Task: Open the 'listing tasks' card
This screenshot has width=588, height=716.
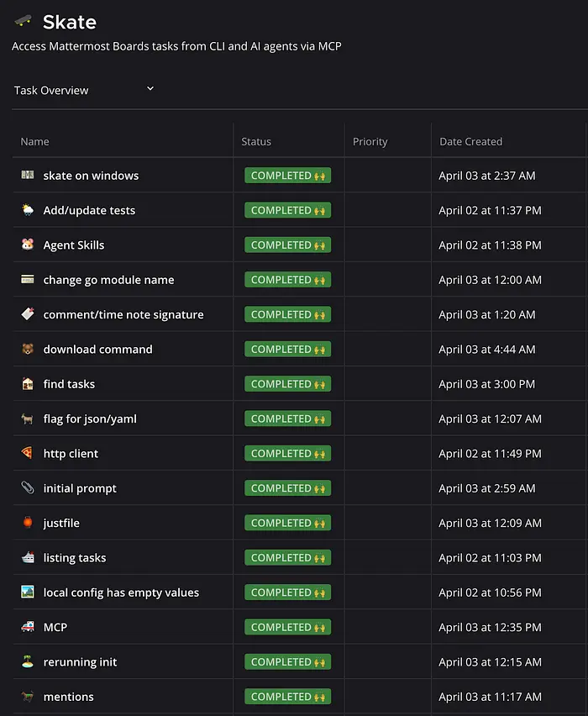Action: [75, 558]
